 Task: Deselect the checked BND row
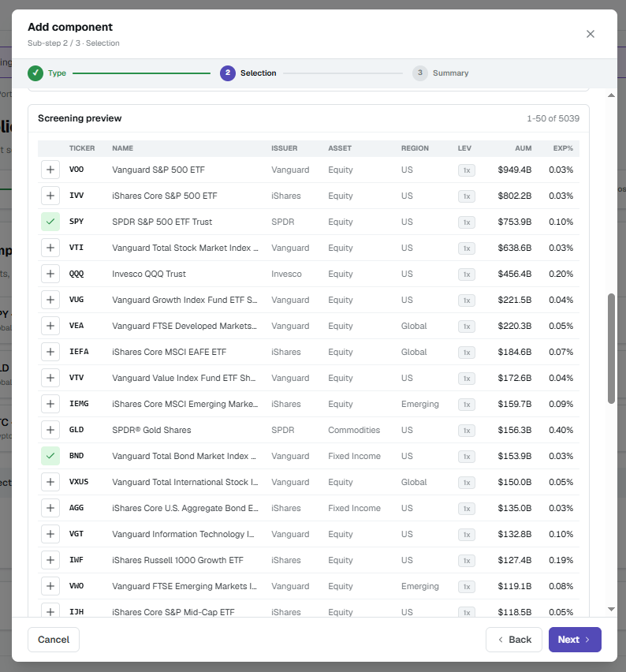[x=50, y=456]
